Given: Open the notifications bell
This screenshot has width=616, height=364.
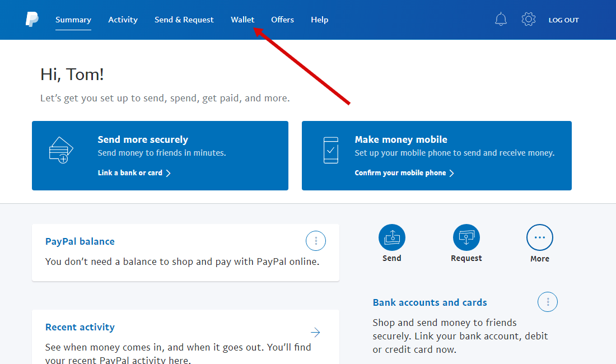Looking at the screenshot, I should point(501,19).
